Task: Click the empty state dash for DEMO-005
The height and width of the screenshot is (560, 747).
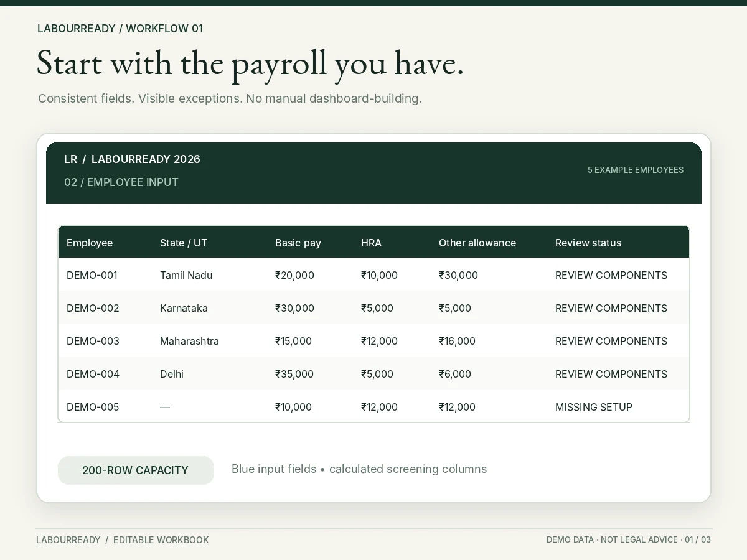Action: pos(165,407)
